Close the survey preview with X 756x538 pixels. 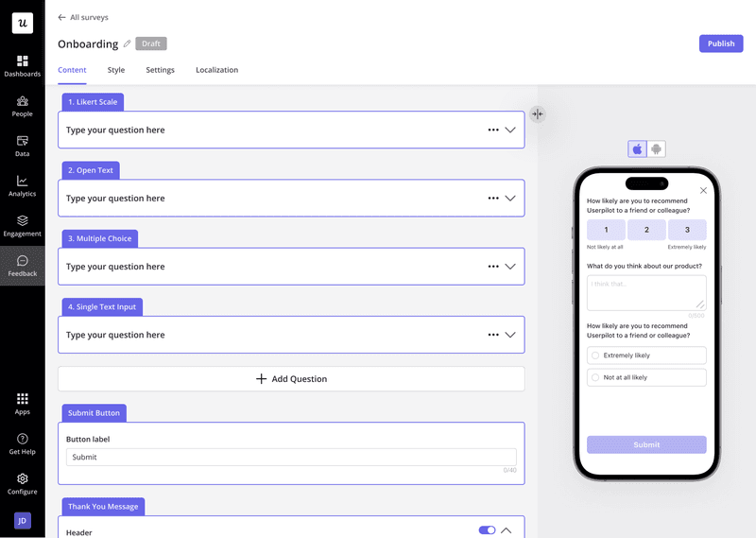coord(703,191)
